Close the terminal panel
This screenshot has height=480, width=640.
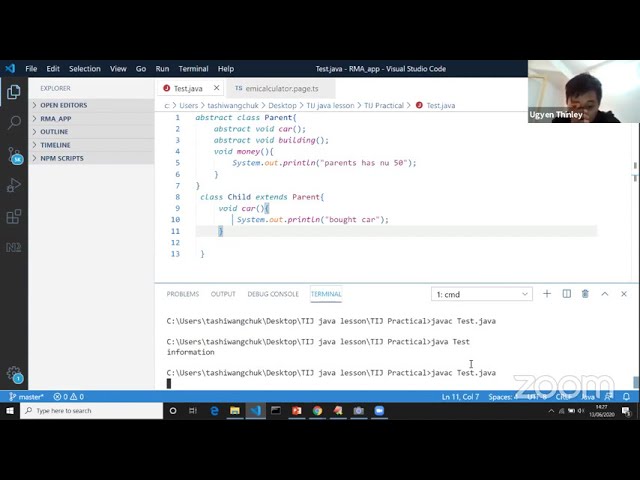coord(624,294)
